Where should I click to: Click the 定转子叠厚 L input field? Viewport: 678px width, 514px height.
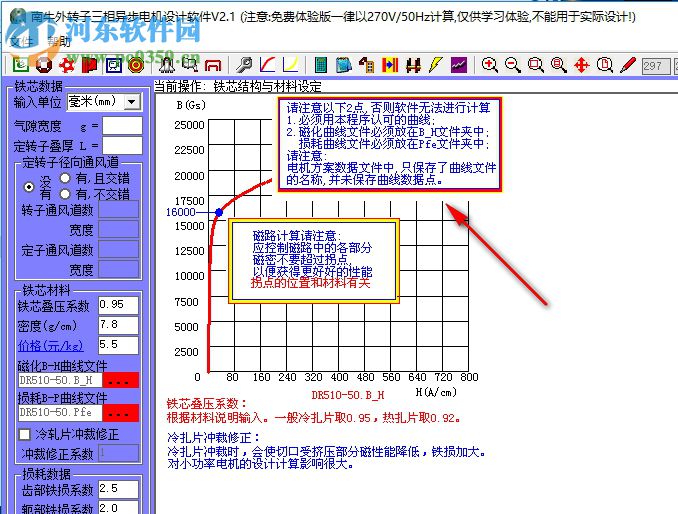[122, 146]
